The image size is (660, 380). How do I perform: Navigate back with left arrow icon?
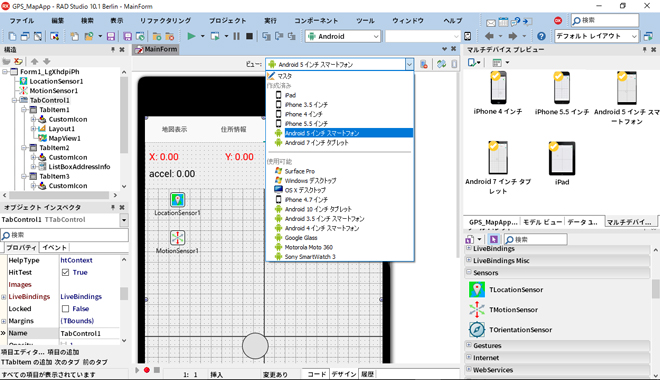coord(489,36)
